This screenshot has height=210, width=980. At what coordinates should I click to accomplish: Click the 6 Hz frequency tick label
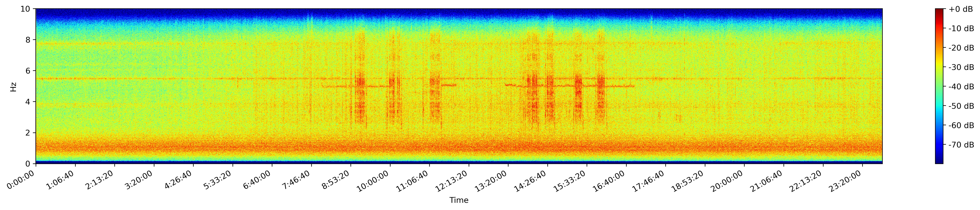(x=28, y=71)
